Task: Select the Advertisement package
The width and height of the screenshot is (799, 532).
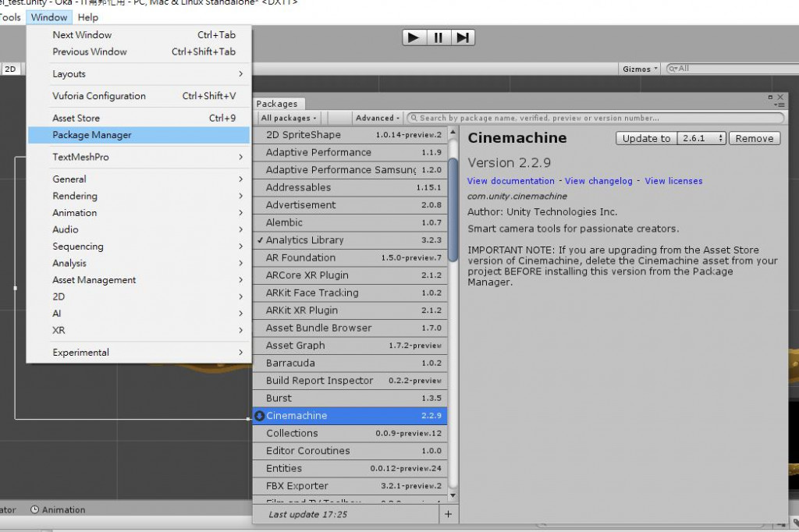Action: click(x=350, y=205)
